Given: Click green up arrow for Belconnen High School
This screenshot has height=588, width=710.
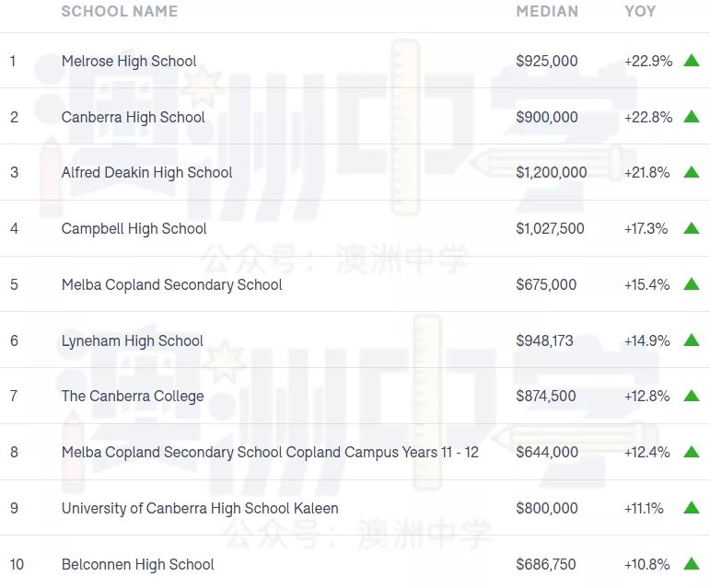Looking at the screenshot, I should 692,563.
